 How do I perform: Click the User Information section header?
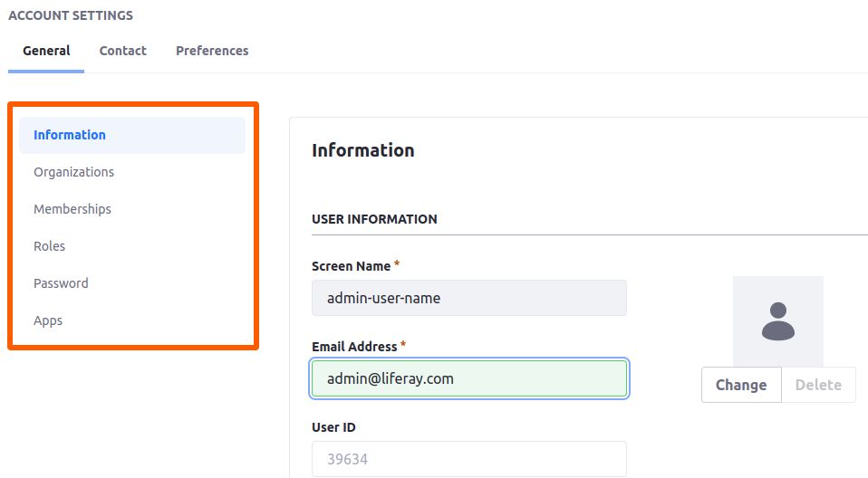coord(374,219)
